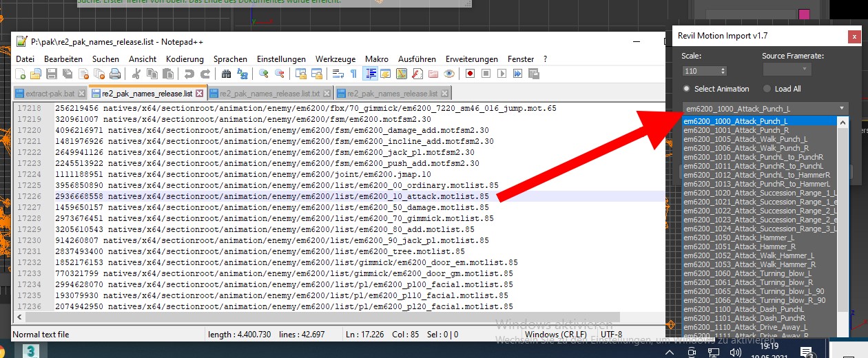Close the active re2_pak_names_release.list tab
This screenshot has width=868, height=358.
[199, 94]
